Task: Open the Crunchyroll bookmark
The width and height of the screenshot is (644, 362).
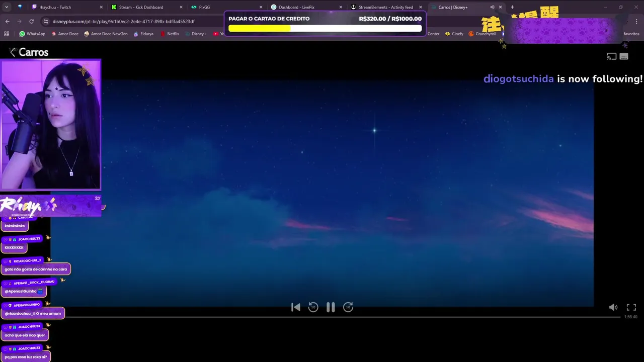Action: (482, 34)
